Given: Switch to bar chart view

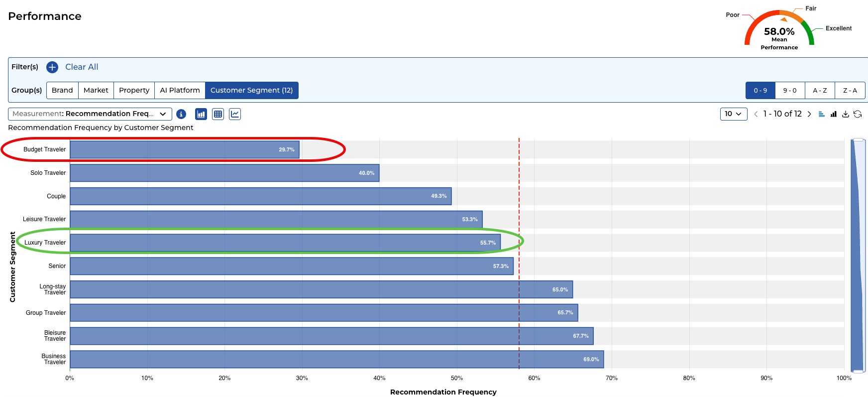Looking at the screenshot, I should pyautogui.click(x=201, y=114).
